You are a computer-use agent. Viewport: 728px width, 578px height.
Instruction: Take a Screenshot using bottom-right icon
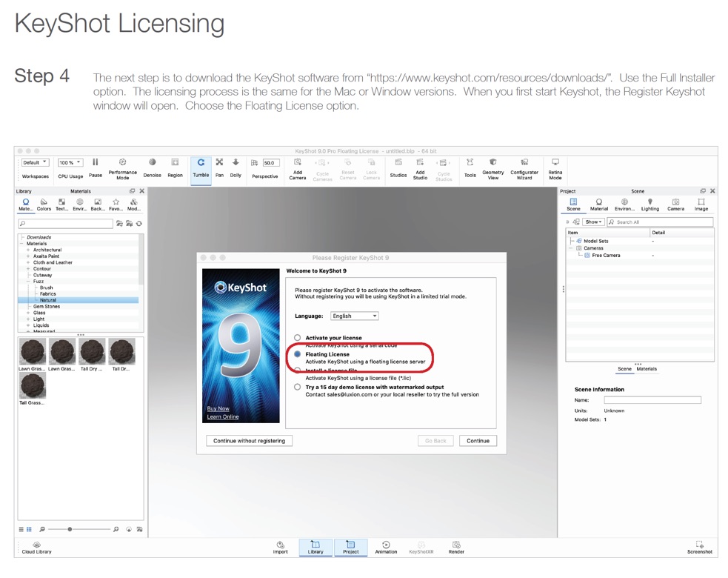coord(700,545)
